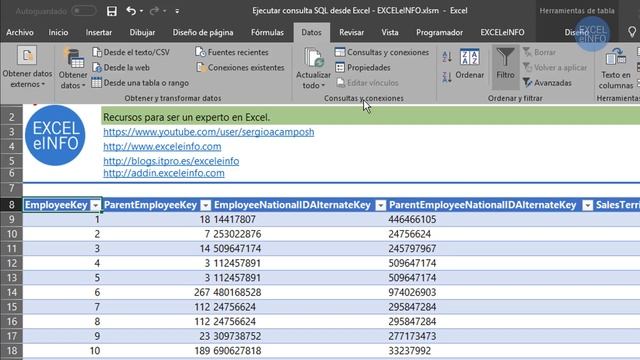Open the ParentEmployeeKey filter dropdown

coord(206,205)
